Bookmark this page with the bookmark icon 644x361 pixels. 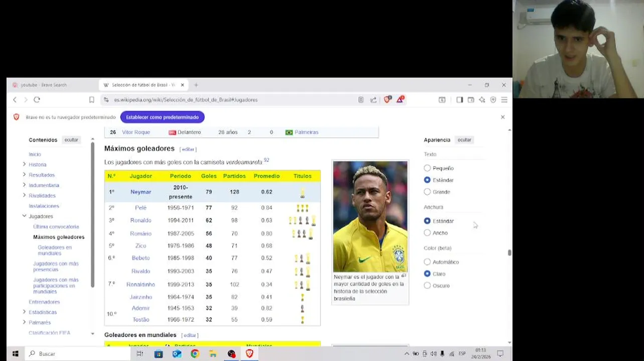pyautogui.click(x=92, y=100)
